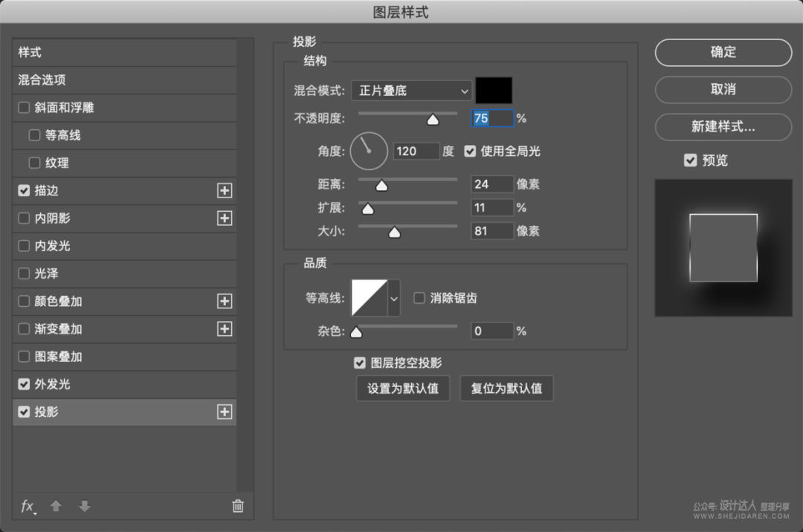Select 混合选项 in the left list
This screenshot has width=803, height=532.
pyautogui.click(x=124, y=80)
